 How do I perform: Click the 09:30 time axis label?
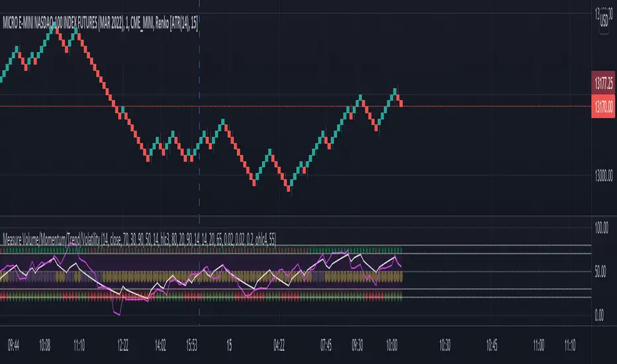coord(357,345)
